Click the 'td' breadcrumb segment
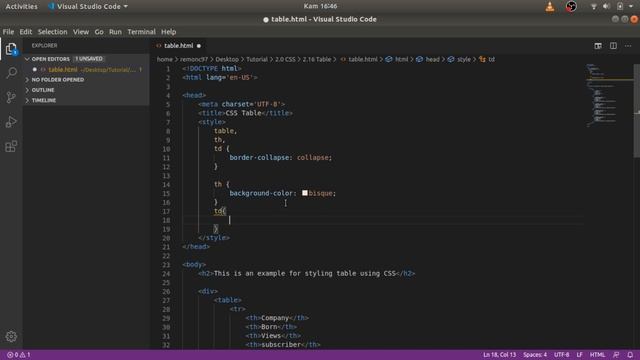 click(x=491, y=60)
